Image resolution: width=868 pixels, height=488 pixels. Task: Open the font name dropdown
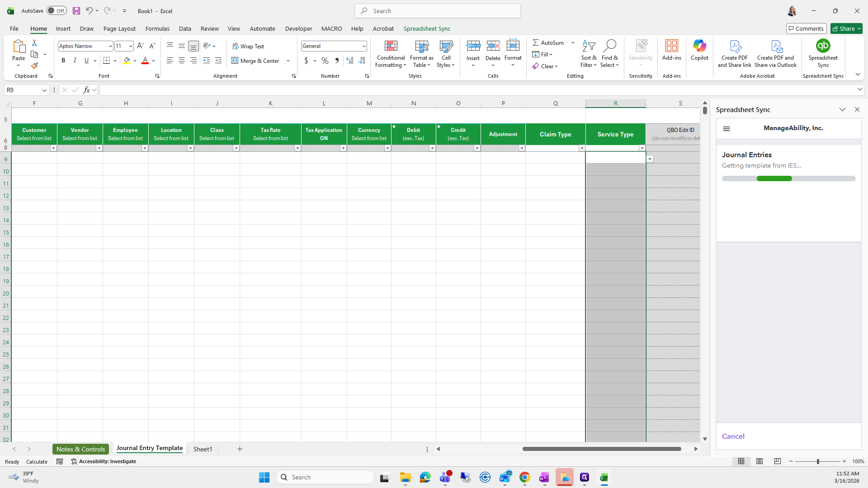point(110,46)
